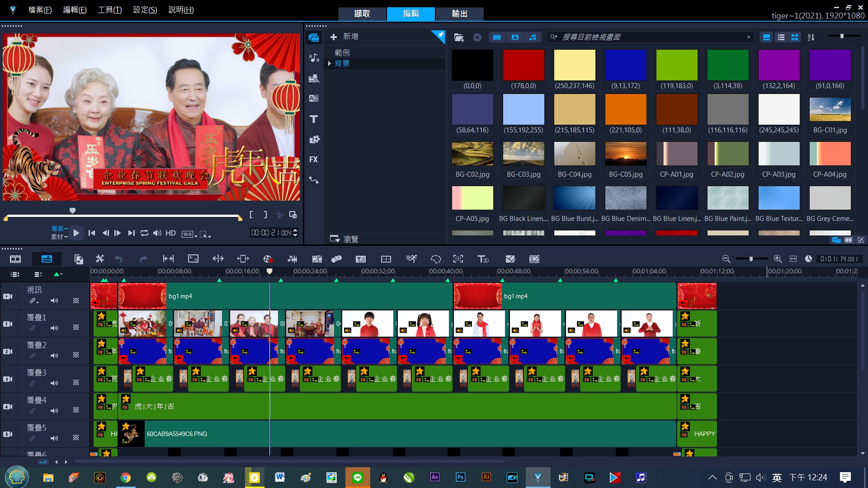Expand the 背景 folder in library tree
This screenshot has height=488, width=868.
(x=330, y=64)
